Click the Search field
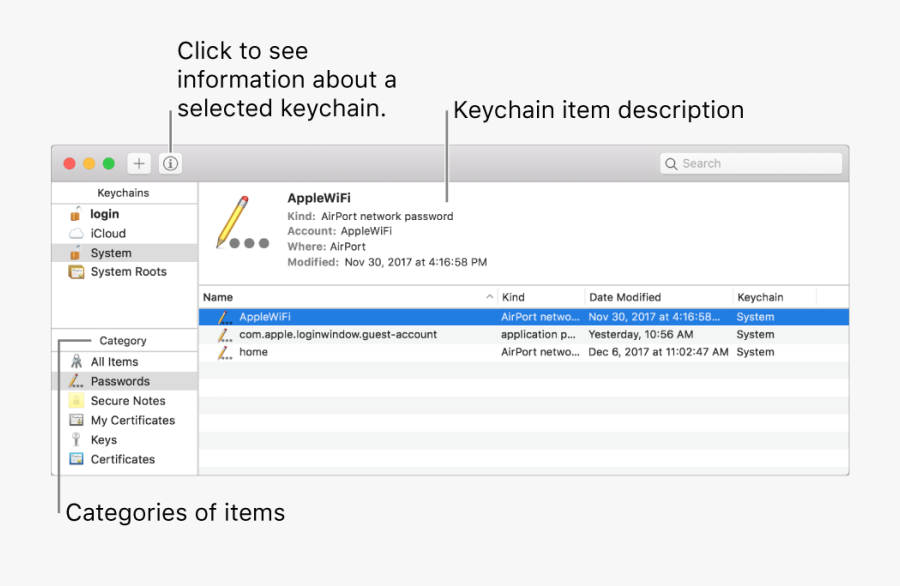 751,164
